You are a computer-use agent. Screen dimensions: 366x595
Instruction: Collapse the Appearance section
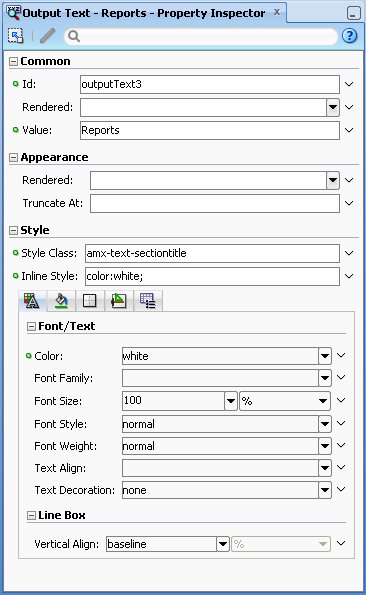13,157
